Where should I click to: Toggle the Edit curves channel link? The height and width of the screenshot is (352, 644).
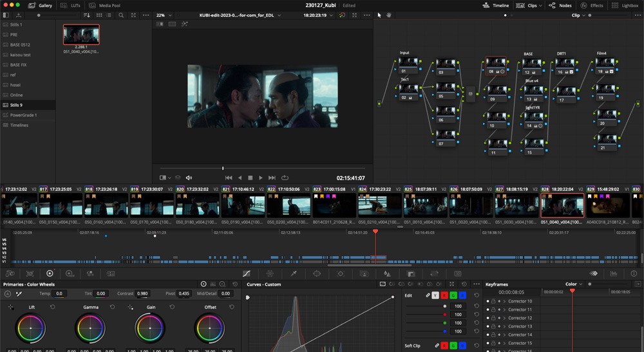click(428, 295)
